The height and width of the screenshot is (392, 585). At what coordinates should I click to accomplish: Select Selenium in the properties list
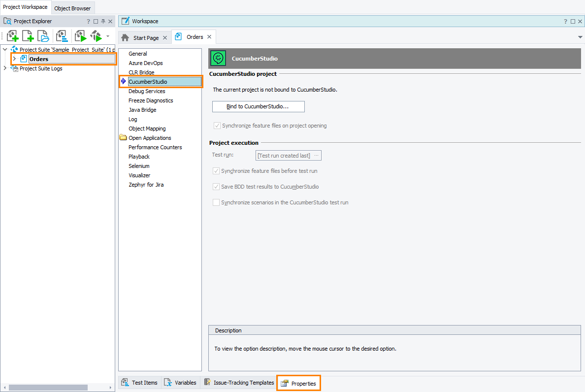[139, 166]
